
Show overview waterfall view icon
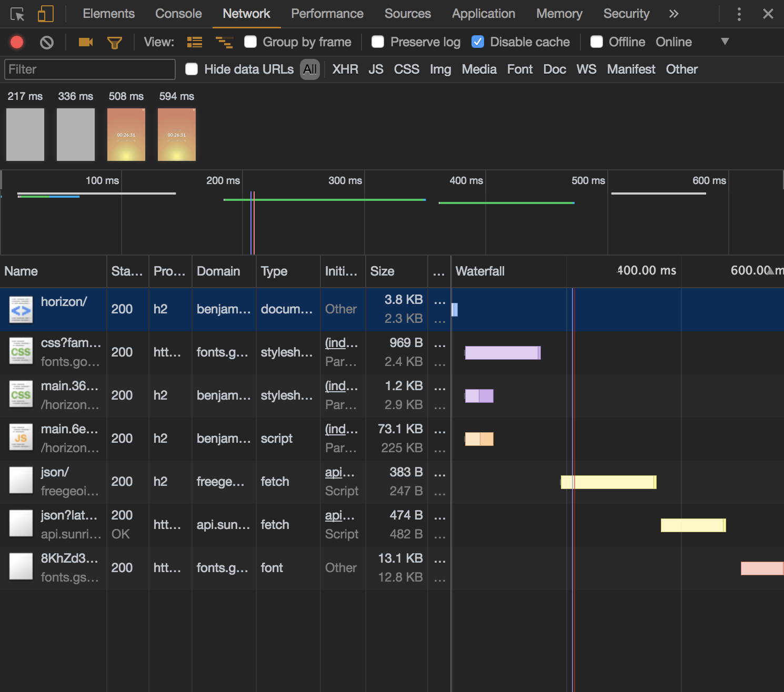(x=224, y=42)
